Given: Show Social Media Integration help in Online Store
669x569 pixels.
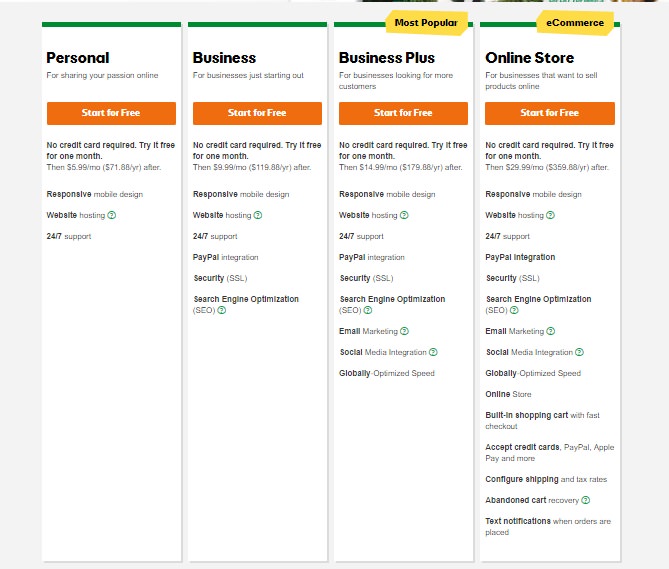Looking at the screenshot, I should pyautogui.click(x=579, y=352).
